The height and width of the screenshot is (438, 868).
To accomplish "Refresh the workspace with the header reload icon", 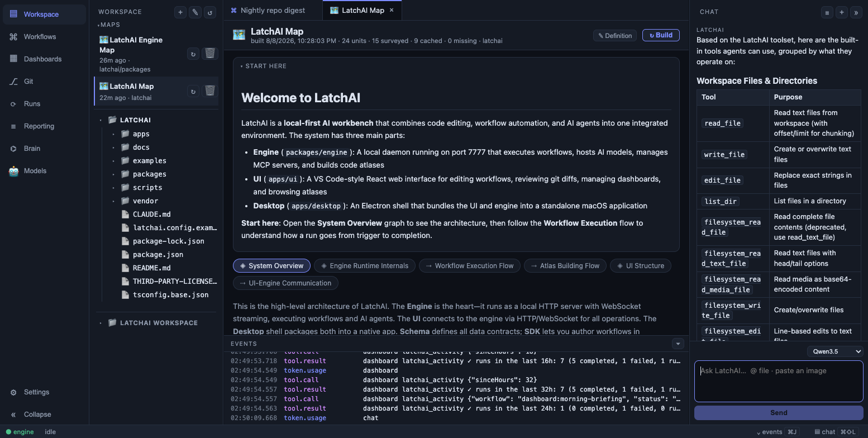I will 210,12.
